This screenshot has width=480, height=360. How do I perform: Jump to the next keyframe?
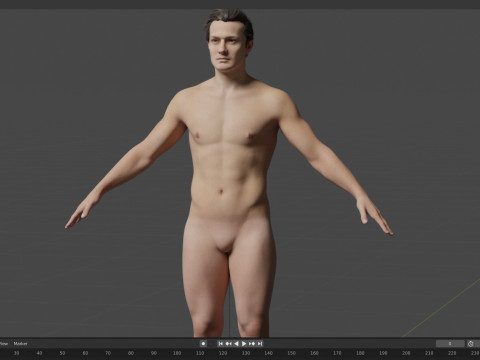252,344
